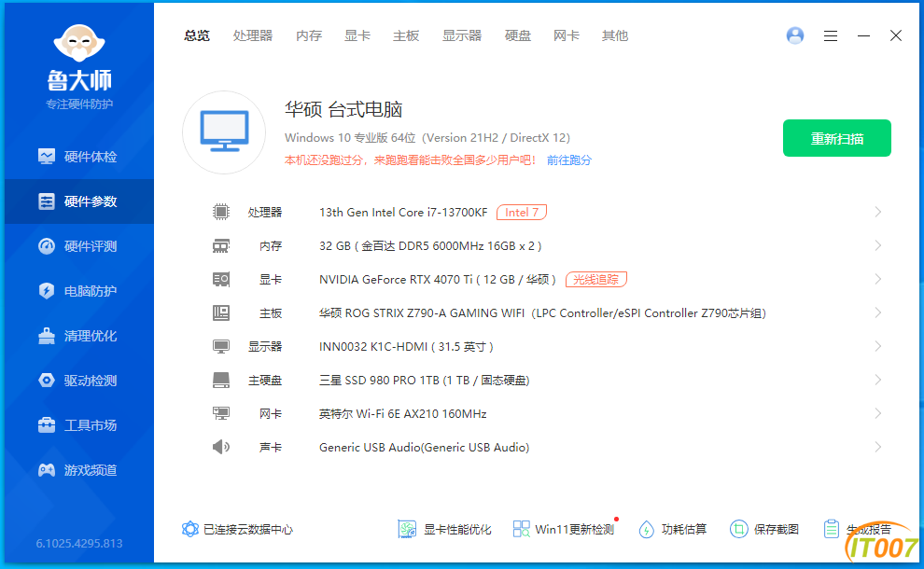Click the green 重新扫描 button

tap(837, 138)
